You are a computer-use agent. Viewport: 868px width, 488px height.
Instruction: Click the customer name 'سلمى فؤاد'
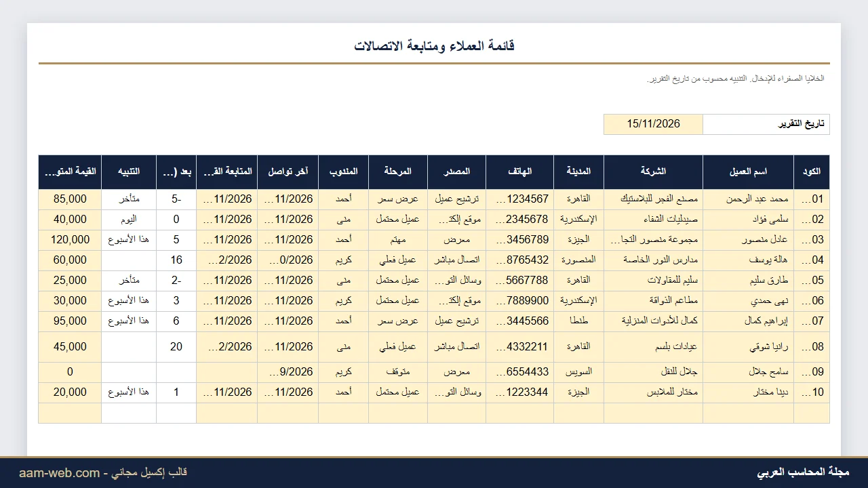point(770,220)
